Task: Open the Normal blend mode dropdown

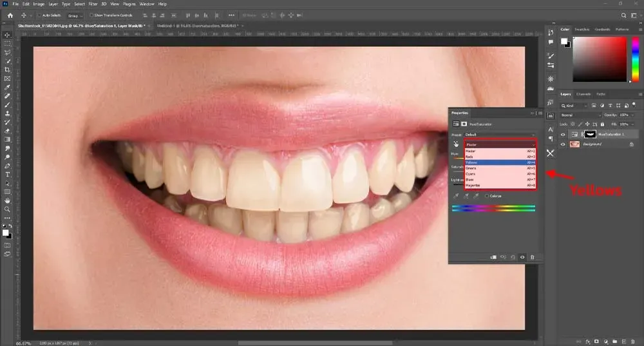Action: tap(580, 115)
